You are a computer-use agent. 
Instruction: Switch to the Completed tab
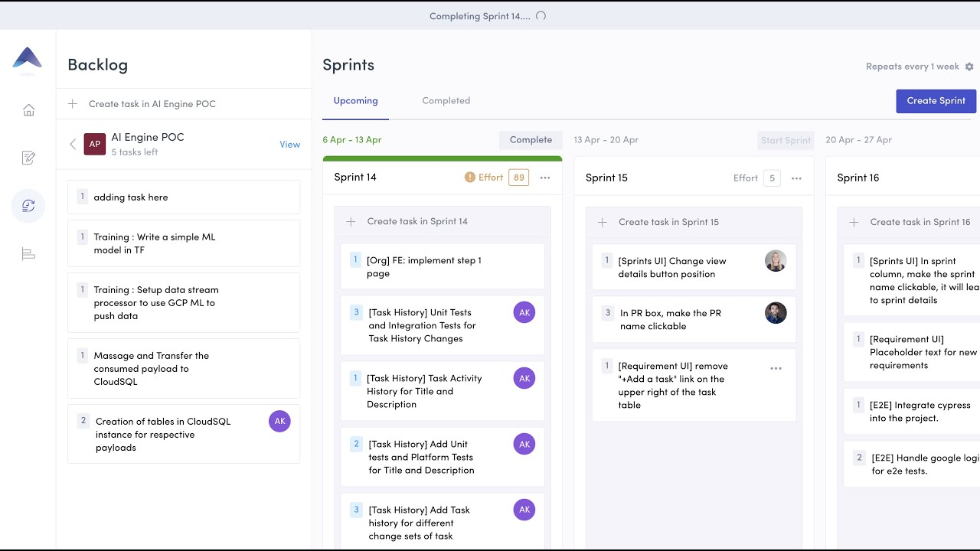coord(446,101)
